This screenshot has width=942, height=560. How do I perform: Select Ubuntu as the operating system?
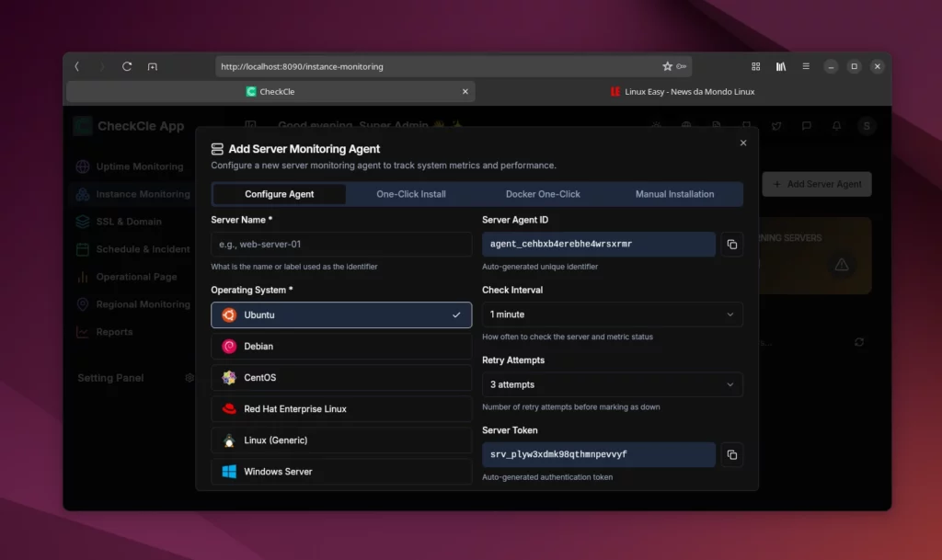pos(341,315)
